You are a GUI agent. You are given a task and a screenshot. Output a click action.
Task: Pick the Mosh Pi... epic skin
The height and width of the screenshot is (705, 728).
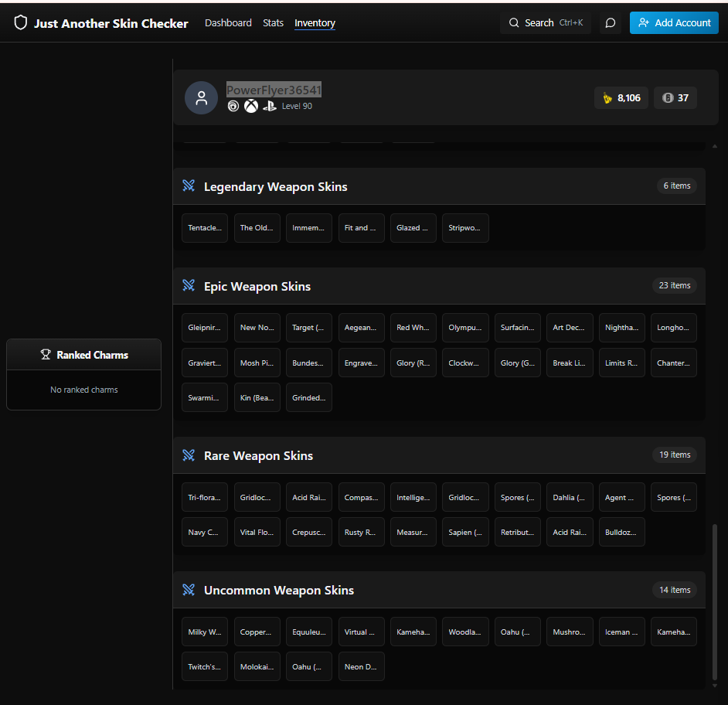(257, 363)
